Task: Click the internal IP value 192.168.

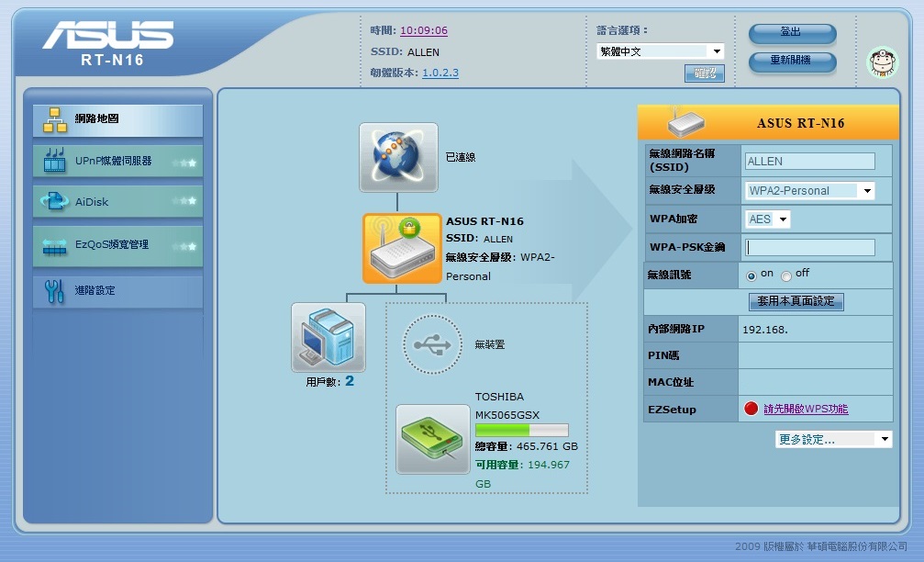Action: pos(765,330)
